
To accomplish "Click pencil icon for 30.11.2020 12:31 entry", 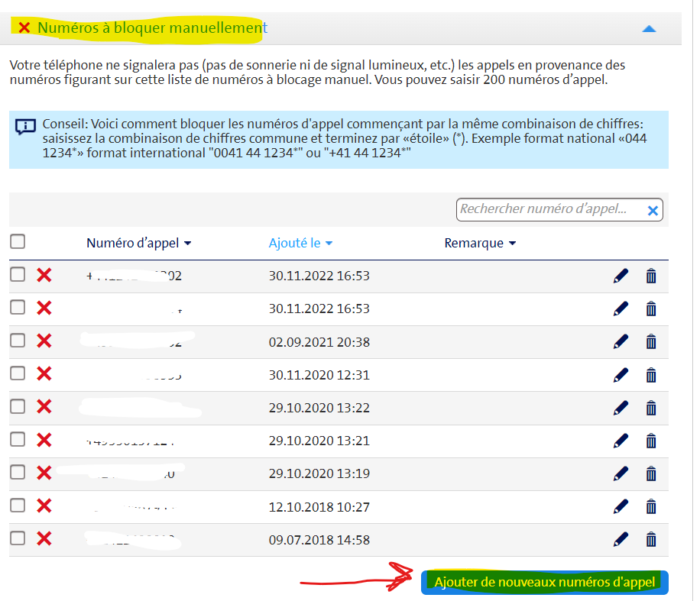I will 621,375.
